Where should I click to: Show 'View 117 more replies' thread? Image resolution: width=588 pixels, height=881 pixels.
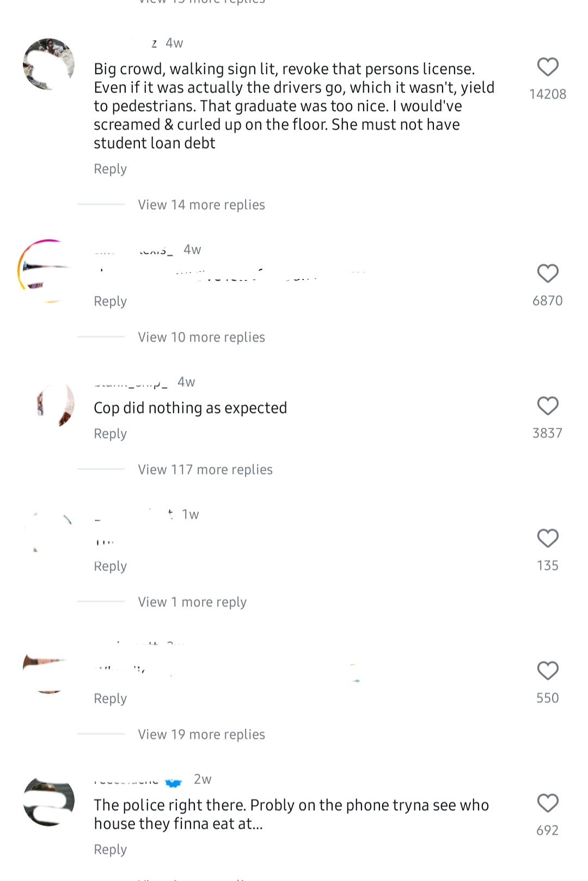(205, 470)
